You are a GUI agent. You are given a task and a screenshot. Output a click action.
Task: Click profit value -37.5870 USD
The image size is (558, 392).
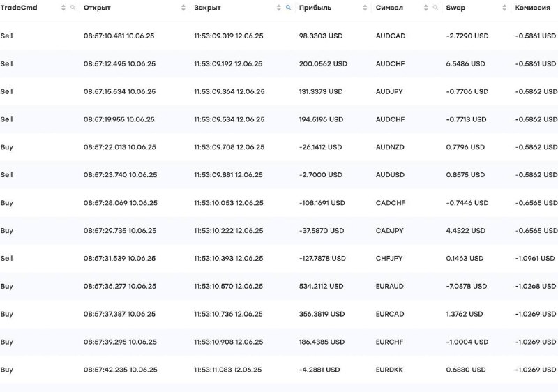tap(322, 231)
